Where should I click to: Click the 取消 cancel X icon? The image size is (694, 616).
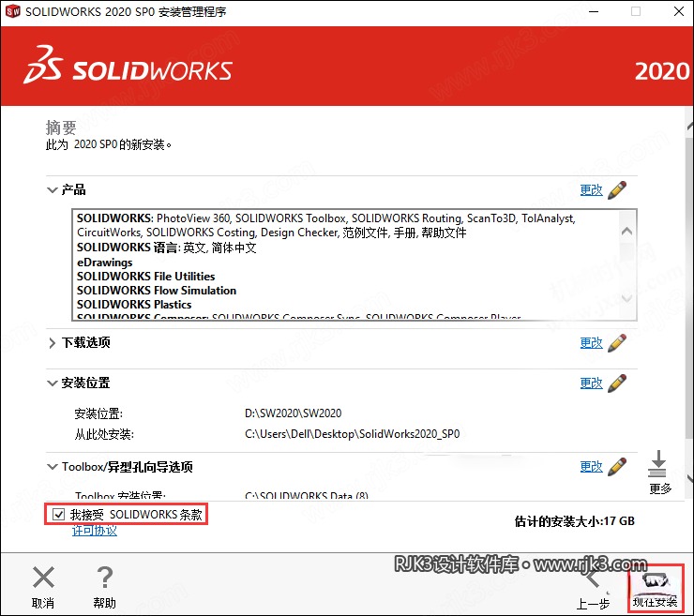click(x=43, y=577)
